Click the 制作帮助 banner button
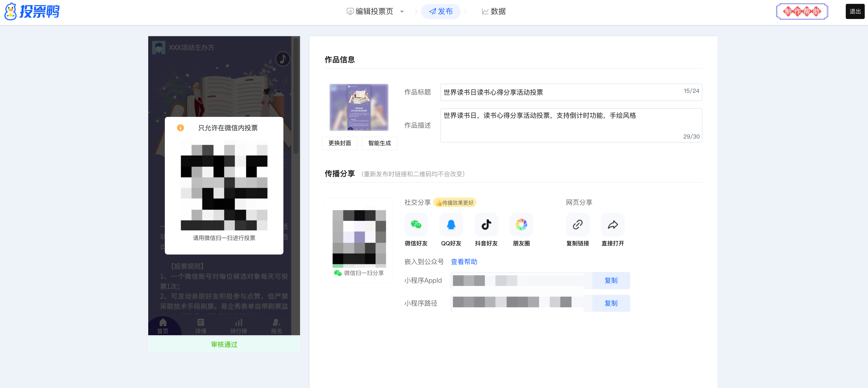868x388 pixels. (x=802, y=12)
